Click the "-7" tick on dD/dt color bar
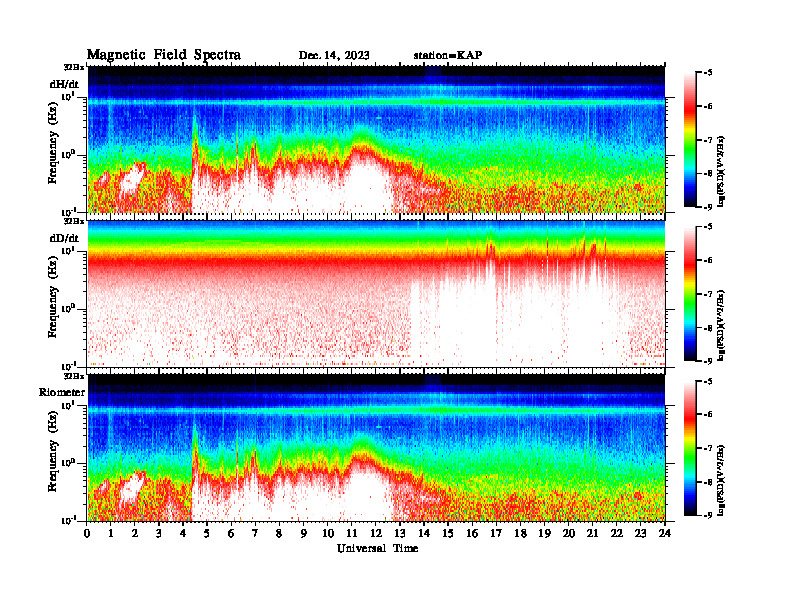 pyautogui.click(x=708, y=294)
